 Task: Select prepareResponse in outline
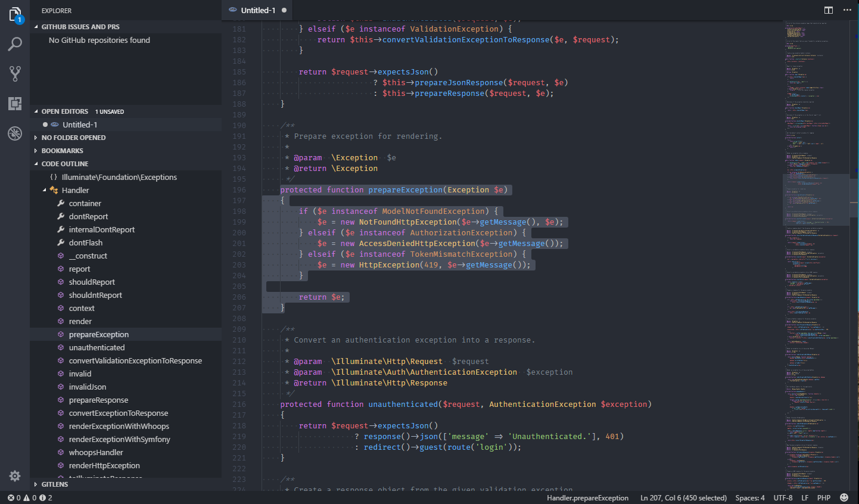coord(126,400)
